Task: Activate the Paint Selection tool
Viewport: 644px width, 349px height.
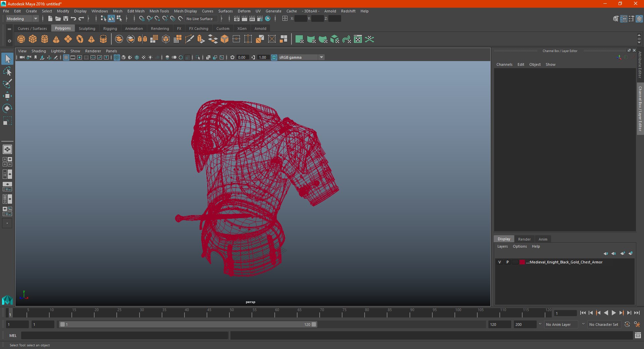Action: 7,84
